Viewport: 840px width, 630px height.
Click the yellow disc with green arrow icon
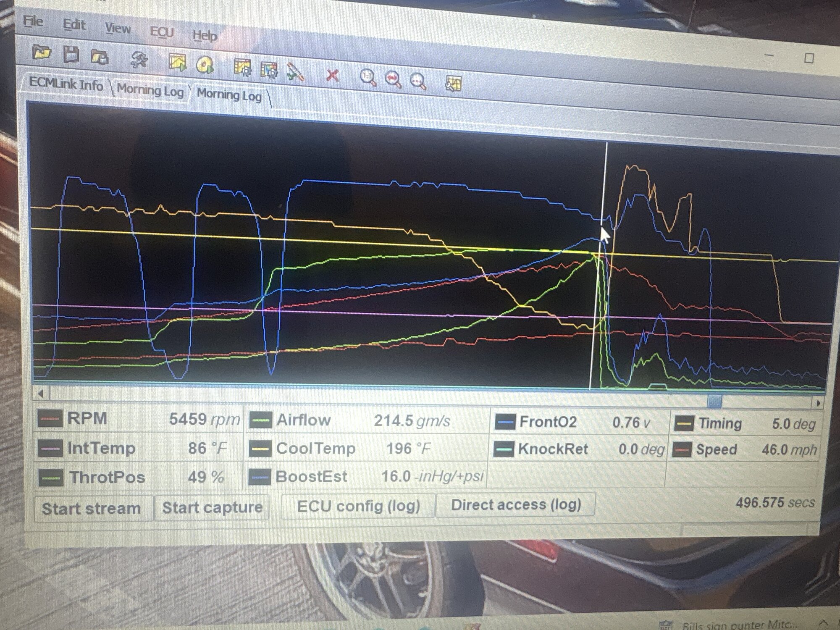coord(205,65)
